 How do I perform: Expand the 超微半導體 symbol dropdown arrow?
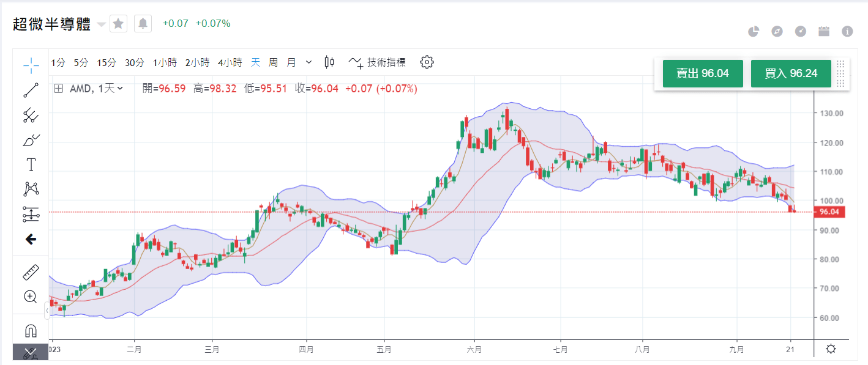101,24
